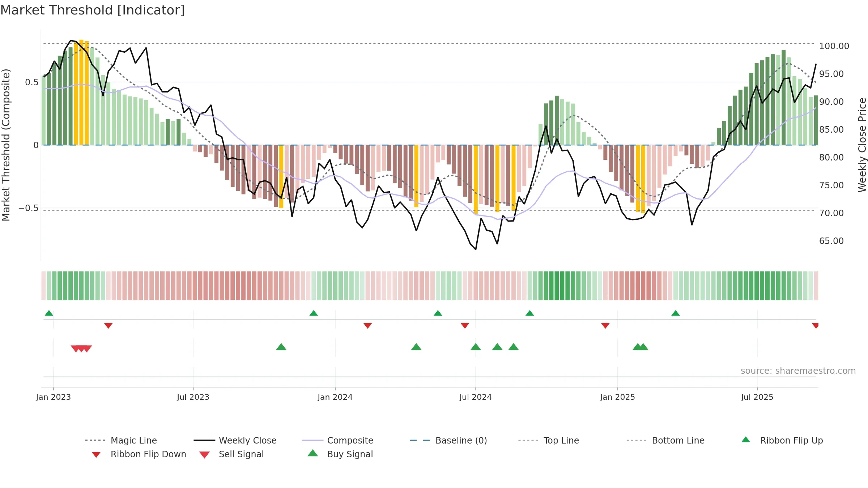Click the last Buy Signal triangle of August 2024
The width and height of the screenshot is (868, 488).
514,347
